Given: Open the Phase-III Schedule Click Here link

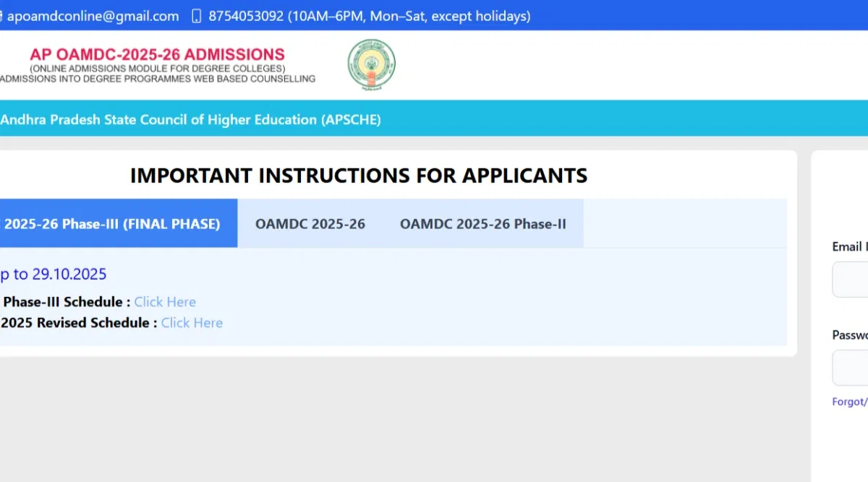Looking at the screenshot, I should tap(165, 302).
